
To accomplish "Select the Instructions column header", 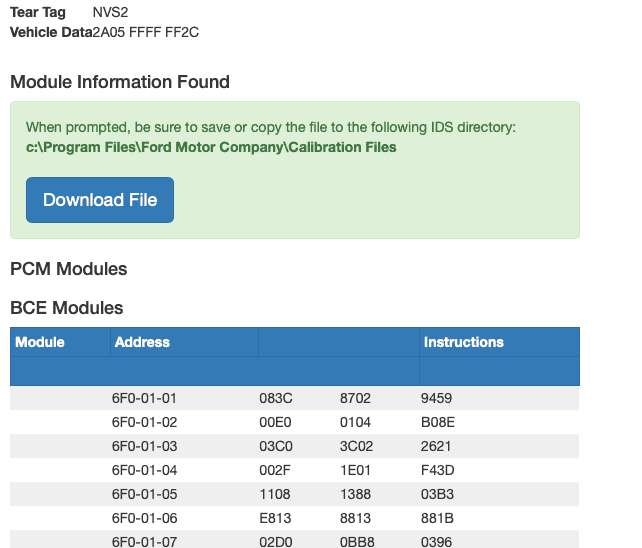I will (x=463, y=342).
